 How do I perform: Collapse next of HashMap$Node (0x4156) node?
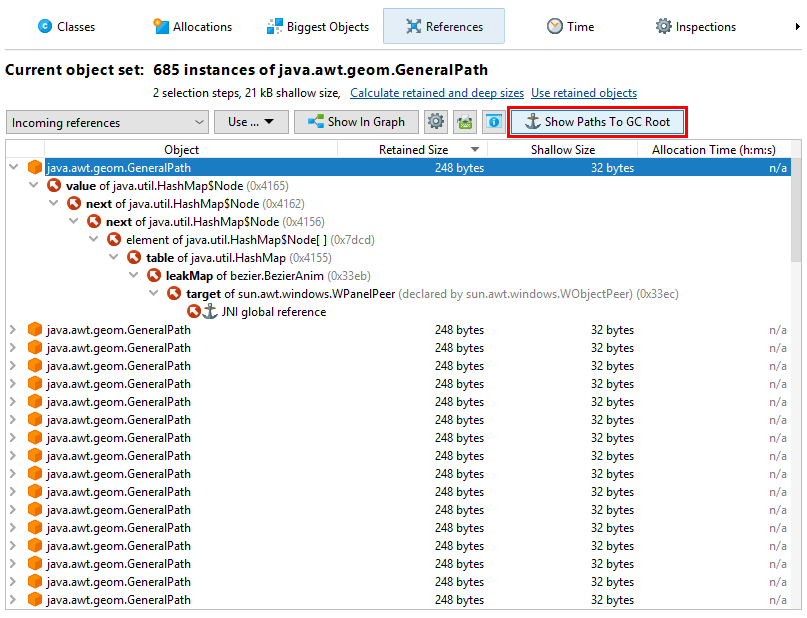click(74, 221)
